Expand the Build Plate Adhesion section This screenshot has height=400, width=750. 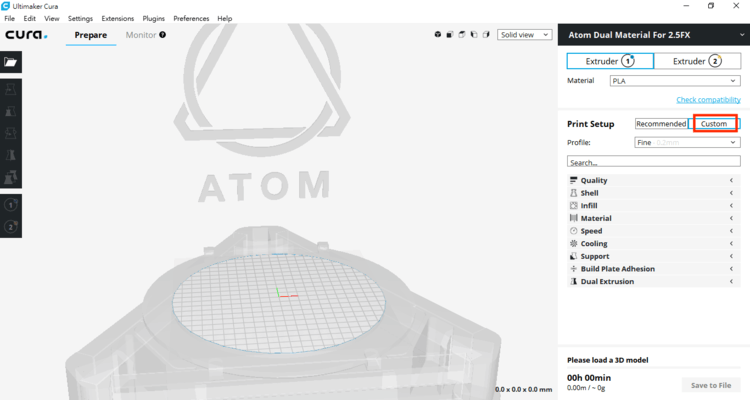(653, 269)
